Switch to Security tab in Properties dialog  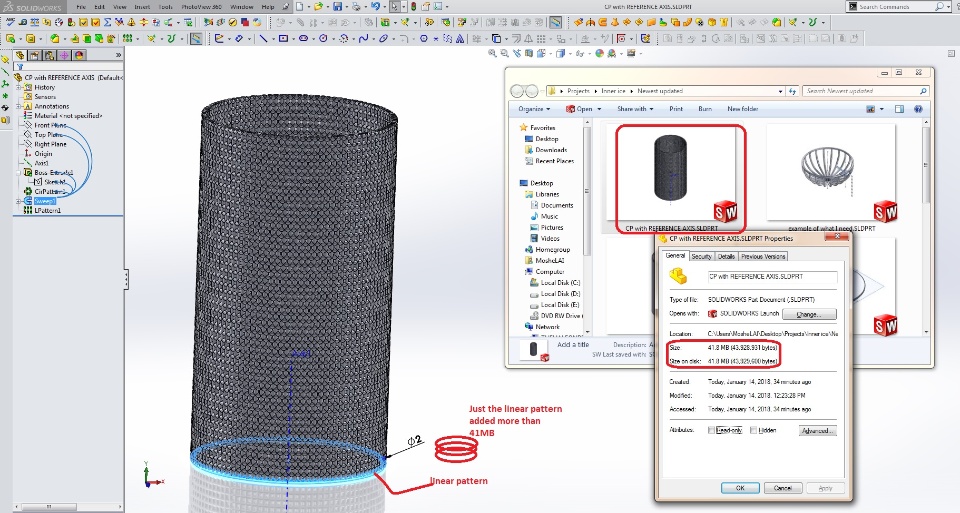click(701, 256)
